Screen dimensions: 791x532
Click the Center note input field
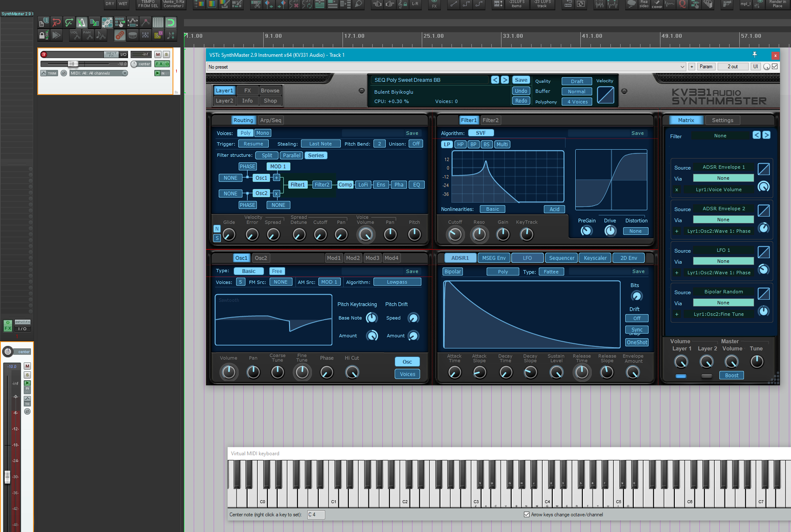(x=316, y=515)
